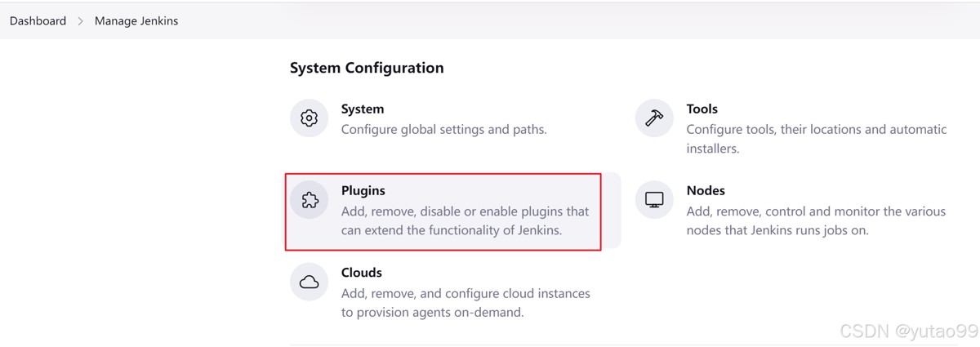Open the Tools title link
980x347 pixels.
click(x=702, y=109)
